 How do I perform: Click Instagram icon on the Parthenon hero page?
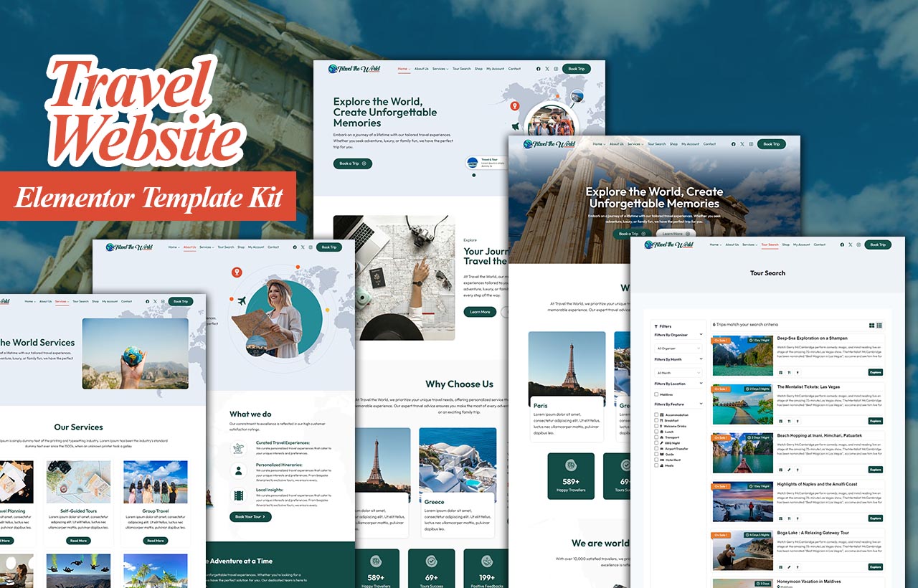(x=751, y=144)
